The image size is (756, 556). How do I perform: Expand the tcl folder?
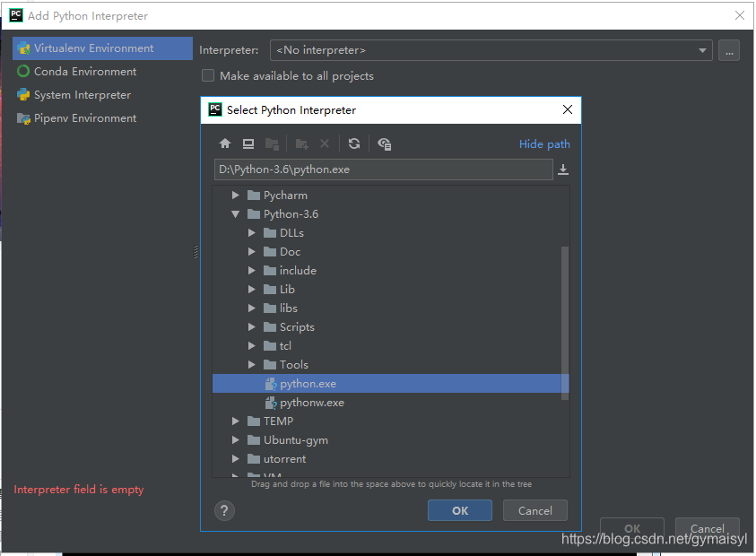pos(251,346)
